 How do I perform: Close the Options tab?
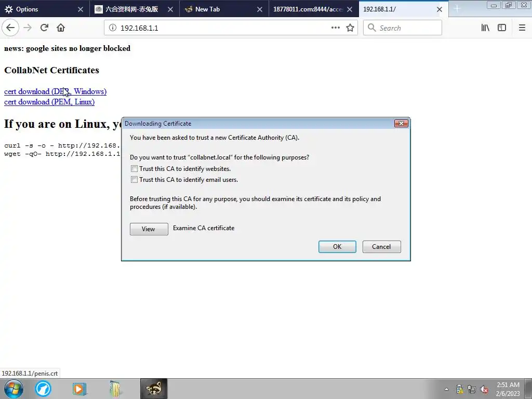click(81, 9)
